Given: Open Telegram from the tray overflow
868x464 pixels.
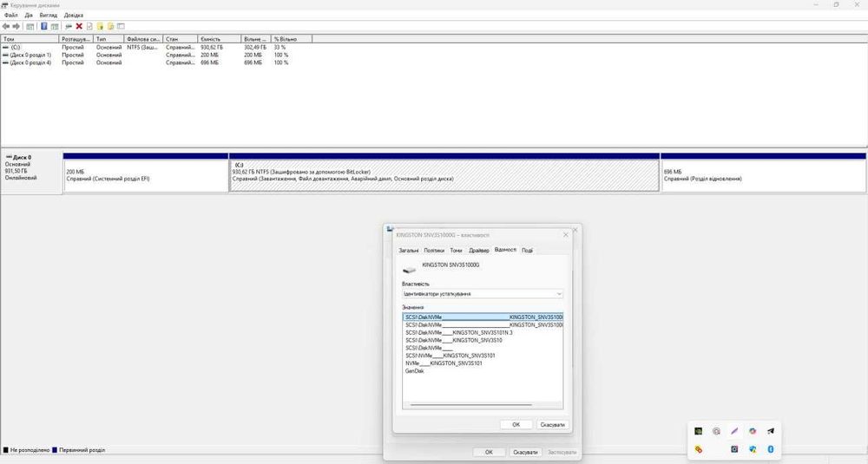Looking at the screenshot, I should (771, 431).
